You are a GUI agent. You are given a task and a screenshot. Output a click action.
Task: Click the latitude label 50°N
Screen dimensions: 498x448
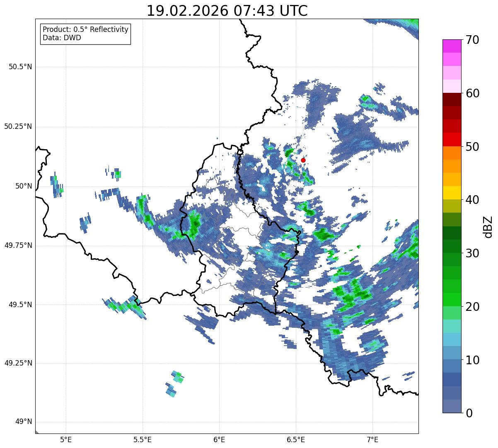pos(23,186)
